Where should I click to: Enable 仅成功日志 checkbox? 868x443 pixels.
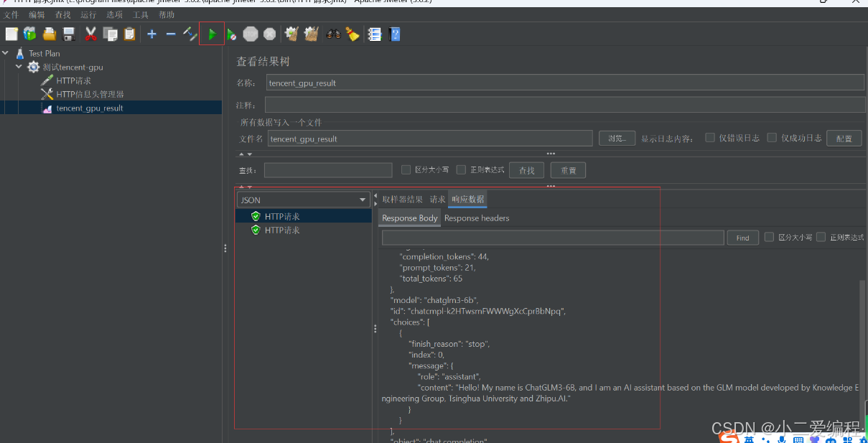click(773, 138)
